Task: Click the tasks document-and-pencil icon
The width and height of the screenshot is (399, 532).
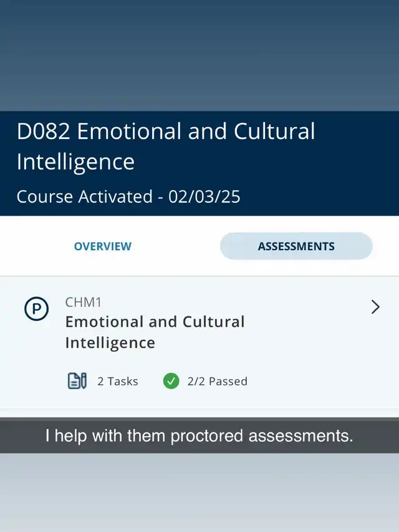Action: (x=77, y=380)
